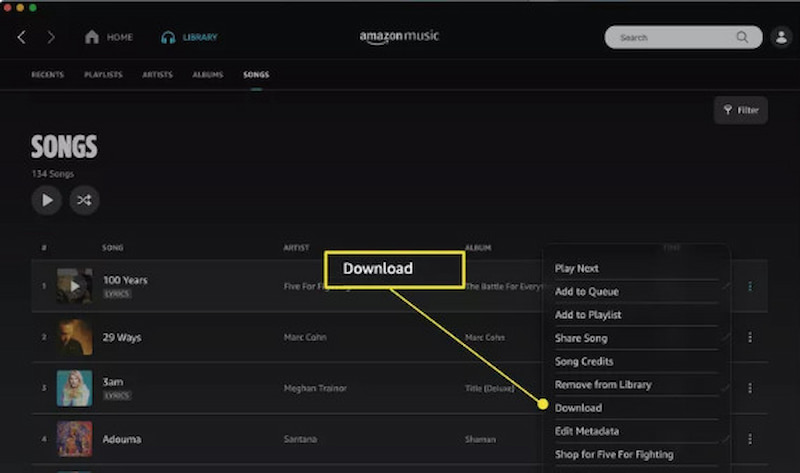Viewport: 800px width, 473px height.
Task: Shuffle all songs
Action: 84,200
